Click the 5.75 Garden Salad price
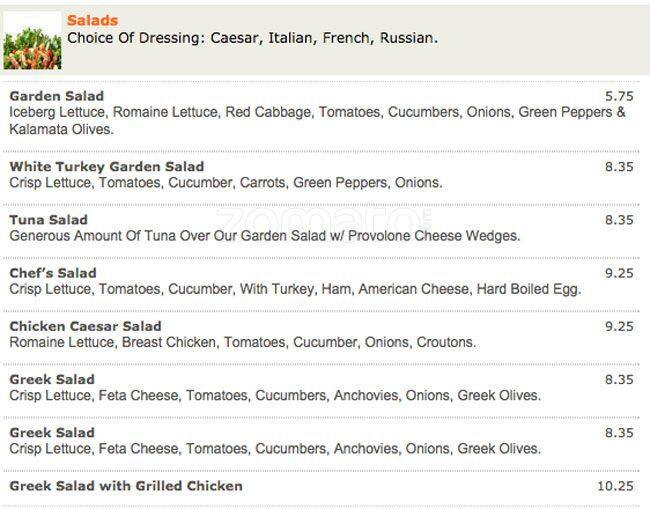Screen dimensions: 650x509 click(619, 96)
